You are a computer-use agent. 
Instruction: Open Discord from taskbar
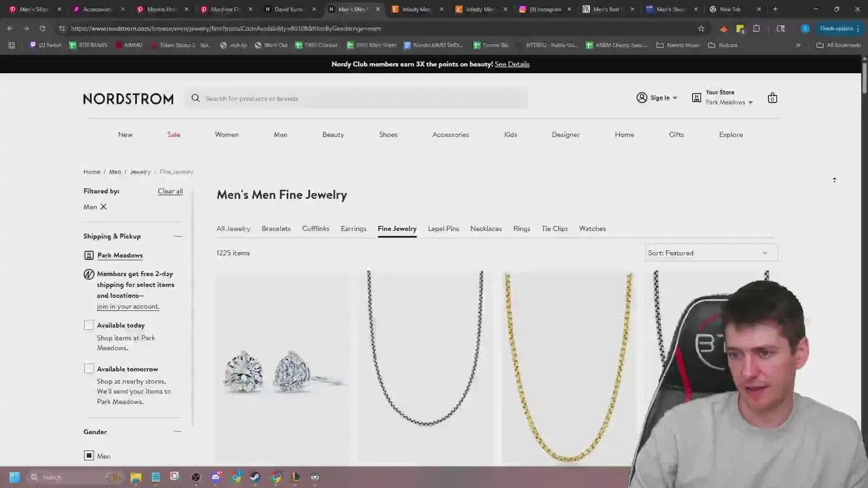pos(216,477)
